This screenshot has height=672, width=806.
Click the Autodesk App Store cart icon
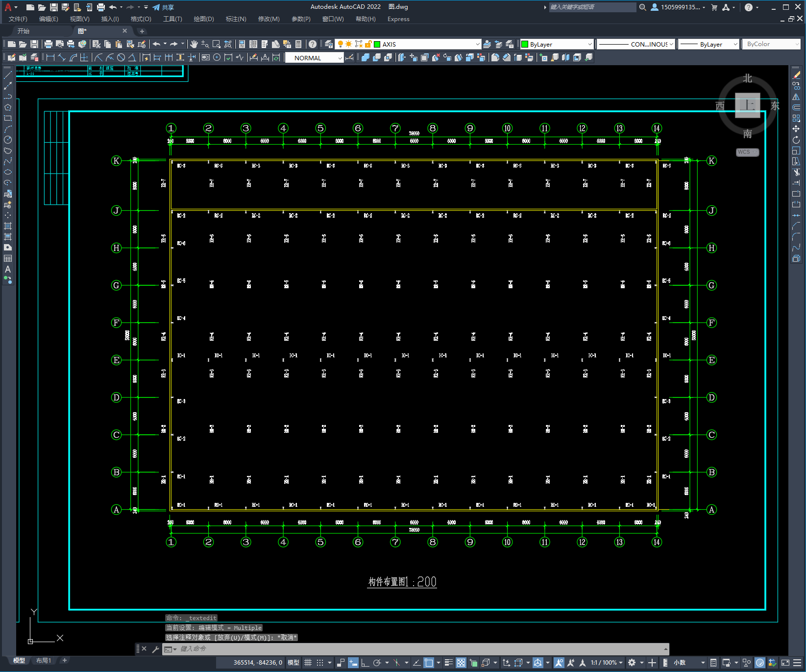click(714, 7)
